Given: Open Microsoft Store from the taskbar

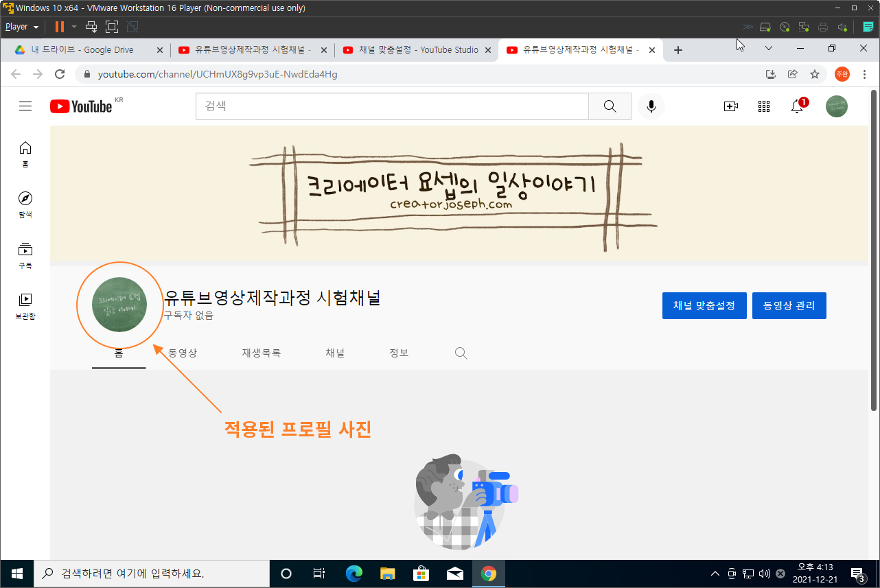Looking at the screenshot, I should pos(421,574).
